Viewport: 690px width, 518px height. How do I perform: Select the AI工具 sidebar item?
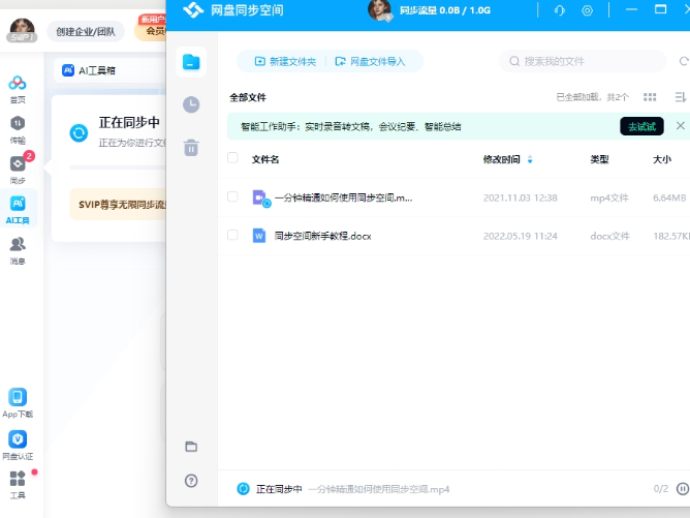click(18, 209)
